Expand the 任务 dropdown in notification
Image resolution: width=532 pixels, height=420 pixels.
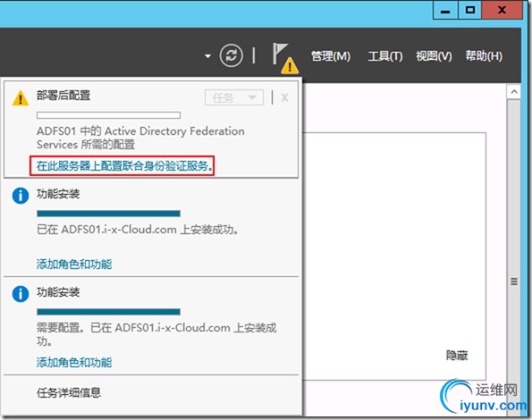click(x=234, y=97)
